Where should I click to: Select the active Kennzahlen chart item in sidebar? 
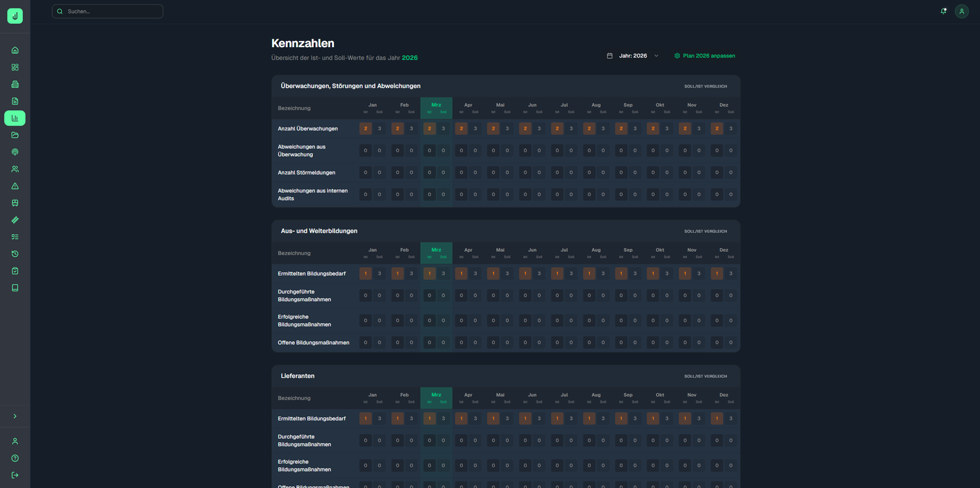(x=15, y=118)
